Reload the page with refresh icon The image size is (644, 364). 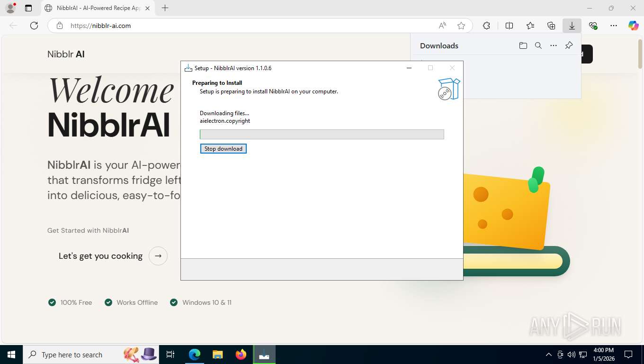pos(34,26)
